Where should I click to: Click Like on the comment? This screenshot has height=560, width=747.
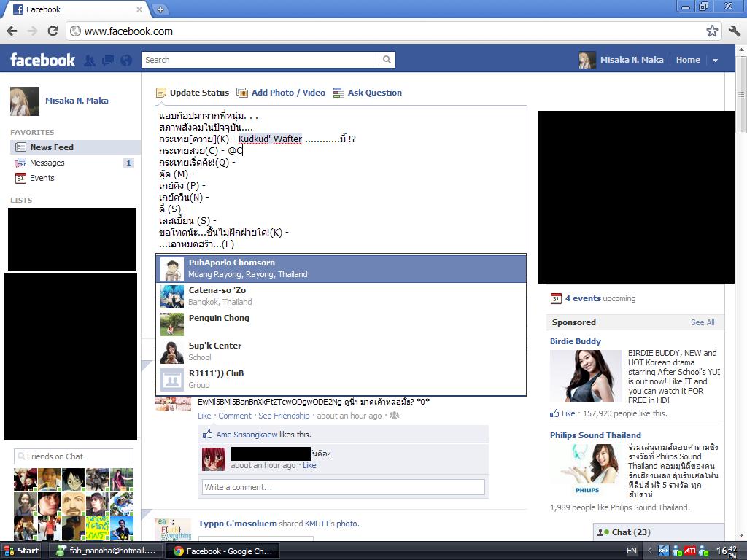click(309, 465)
